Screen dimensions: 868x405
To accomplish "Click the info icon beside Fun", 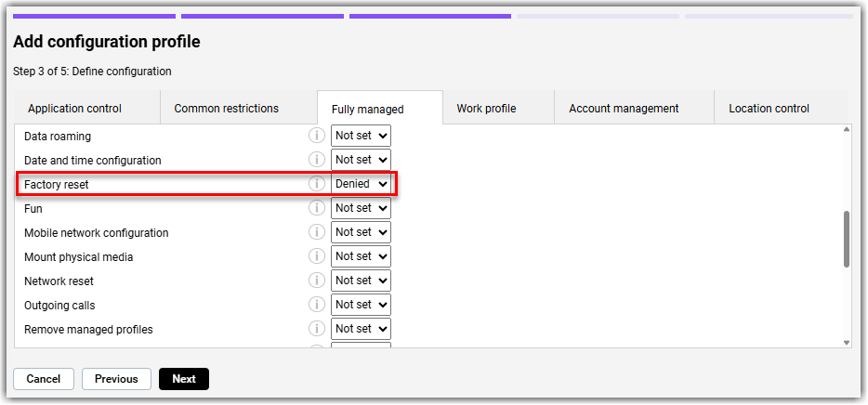I will pos(316,208).
